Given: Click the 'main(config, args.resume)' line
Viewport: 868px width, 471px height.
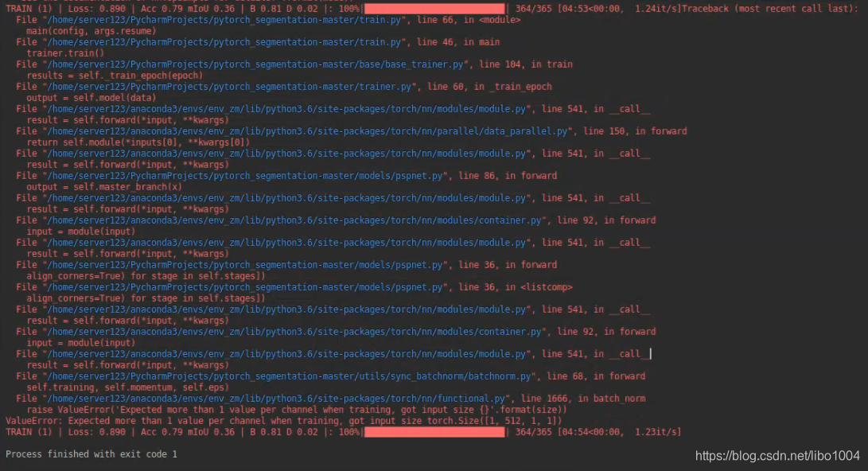Looking at the screenshot, I should coord(91,31).
